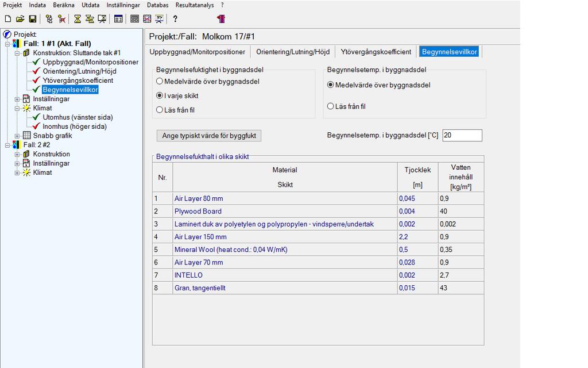Click the green checkmark beside Uppbyggnad/Monitorpositioner
The width and height of the screenshot is (588, 368).
coord(36,62)
